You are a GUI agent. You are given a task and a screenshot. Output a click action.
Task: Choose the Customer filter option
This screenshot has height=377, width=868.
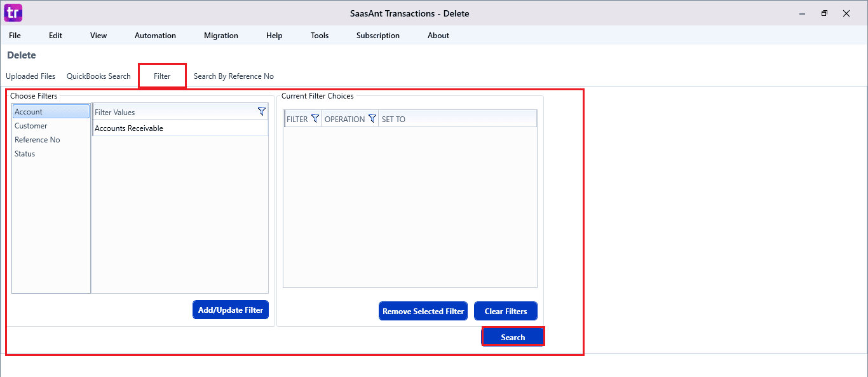[31, 126]
